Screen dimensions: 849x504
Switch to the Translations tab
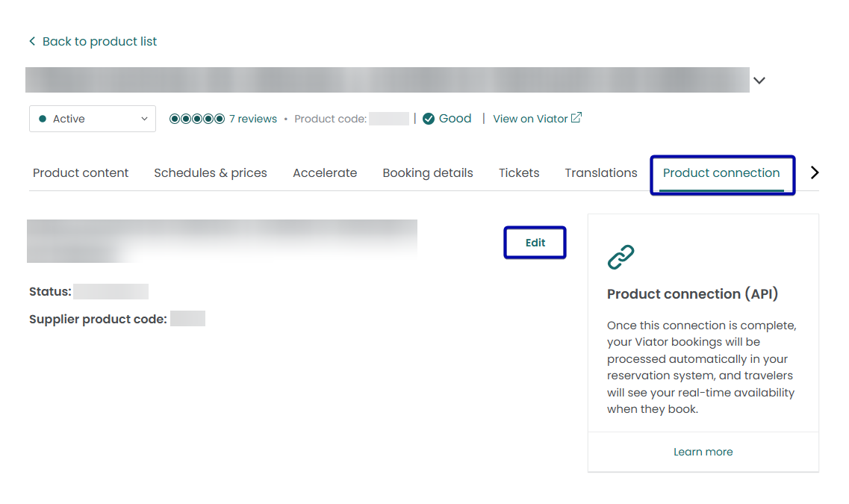click(601, 172)
